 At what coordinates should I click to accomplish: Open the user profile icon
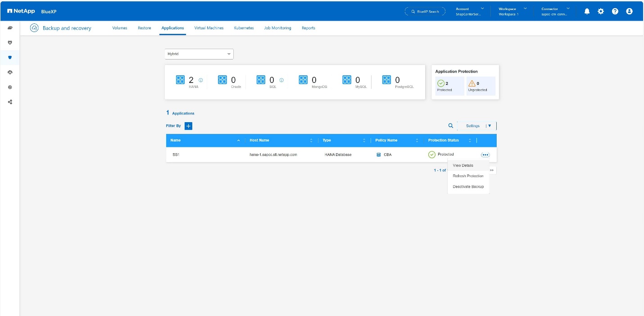click(x=629, y=11)
